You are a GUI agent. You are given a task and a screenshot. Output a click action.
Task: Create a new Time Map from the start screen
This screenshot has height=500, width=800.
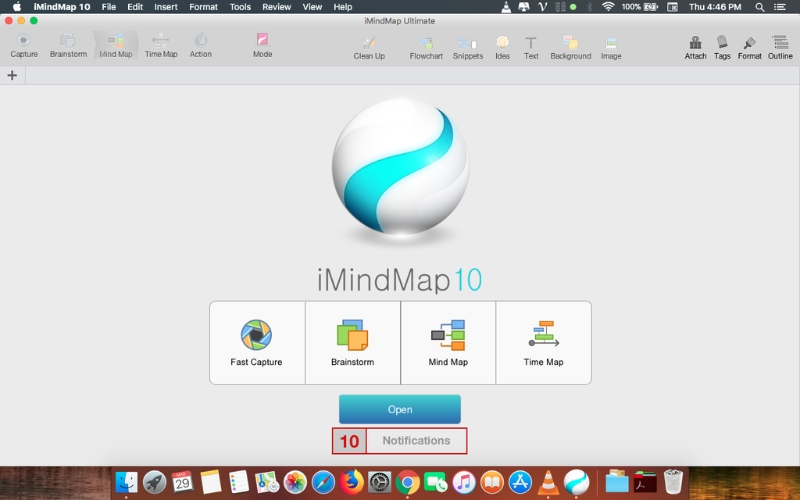(543, 342)
